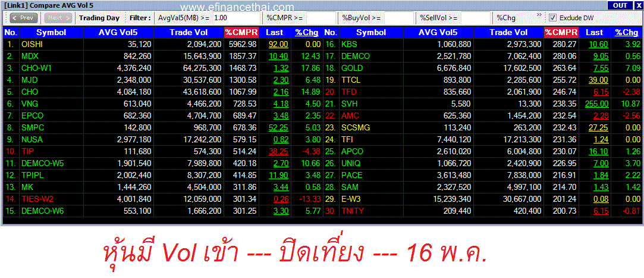This screenshot has height=278, width=644.
Task: Click APCO last price 16.10 link
Action: [598, 152]
